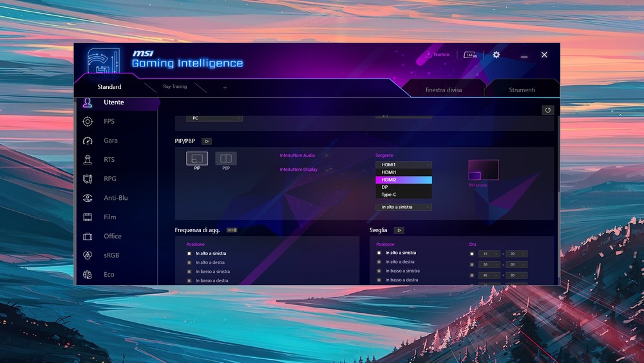Select the Film strip mode icon
The height and width of the screenshot is (363, 644).
pos(88,217)
